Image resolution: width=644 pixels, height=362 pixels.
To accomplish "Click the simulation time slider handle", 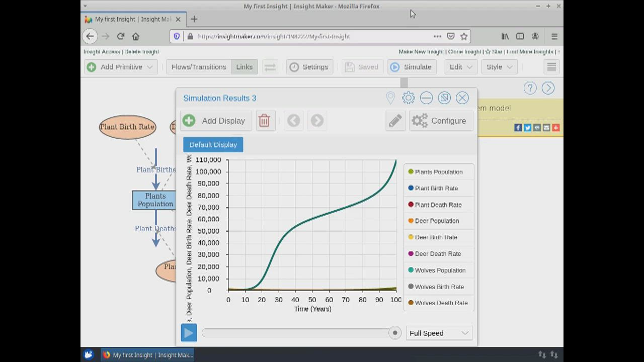I will point(395,333).
